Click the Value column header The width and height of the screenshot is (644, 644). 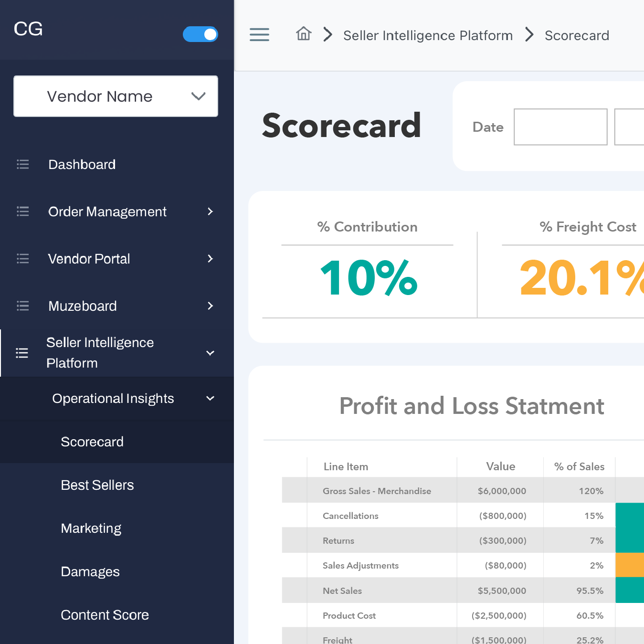point(500,466)
